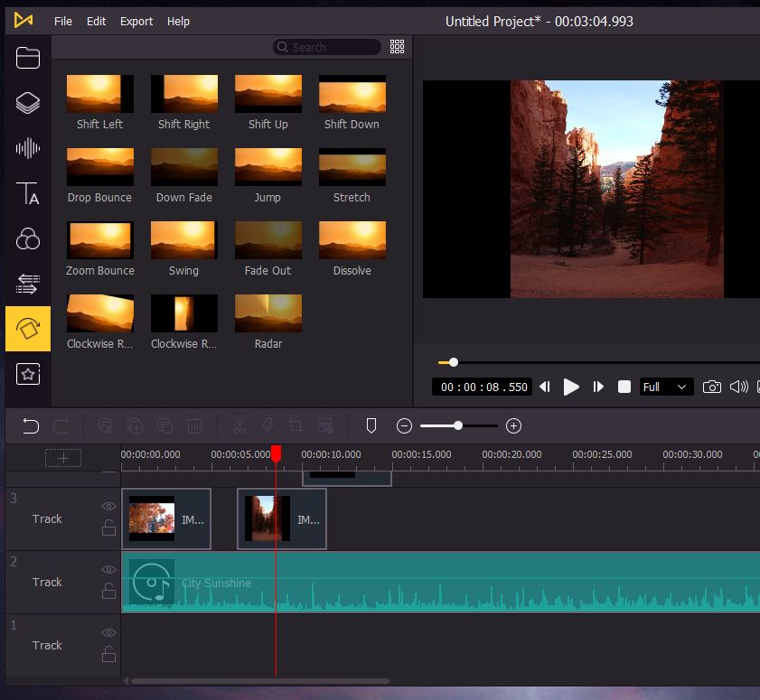Open the Export menu
This screenshot has height=700, width=760.
(x=136, y=21)
